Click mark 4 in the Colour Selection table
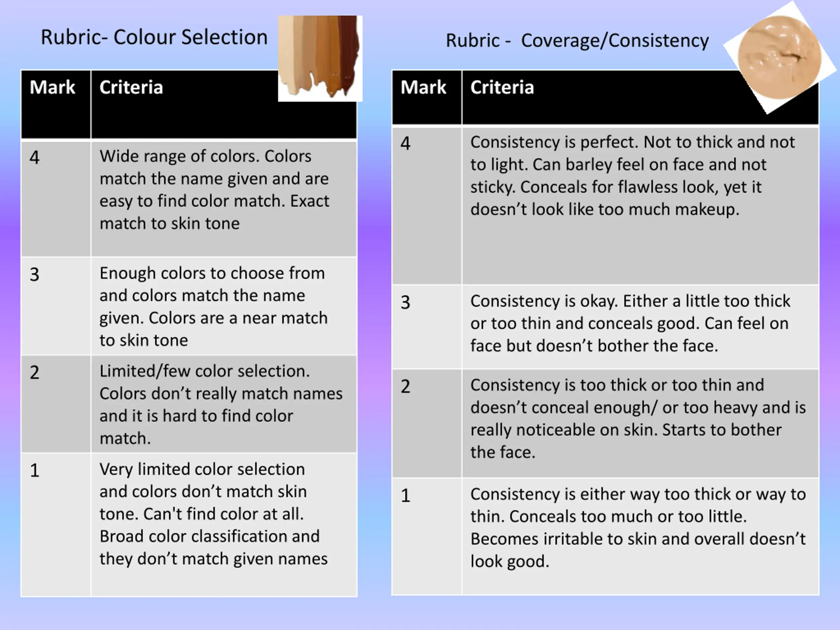 (x=34, y=157)
